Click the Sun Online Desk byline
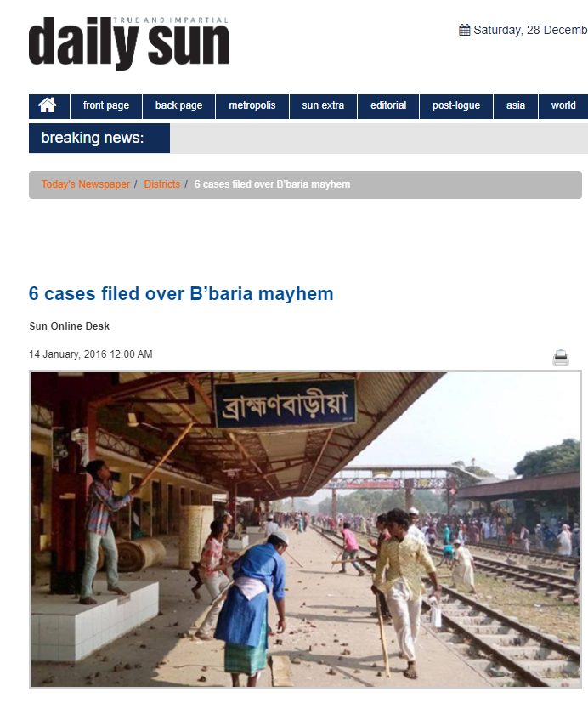 pyautogui.click(x=69, y=326)
